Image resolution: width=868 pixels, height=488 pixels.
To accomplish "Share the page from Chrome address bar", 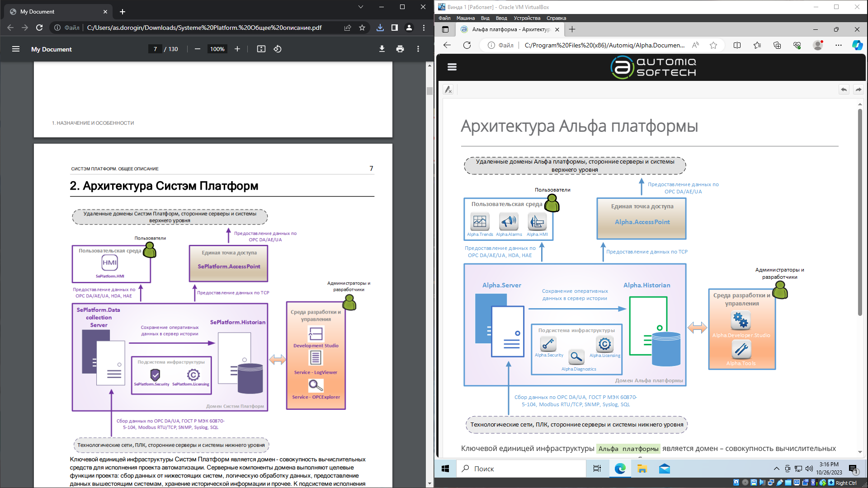I will [348, 28].
